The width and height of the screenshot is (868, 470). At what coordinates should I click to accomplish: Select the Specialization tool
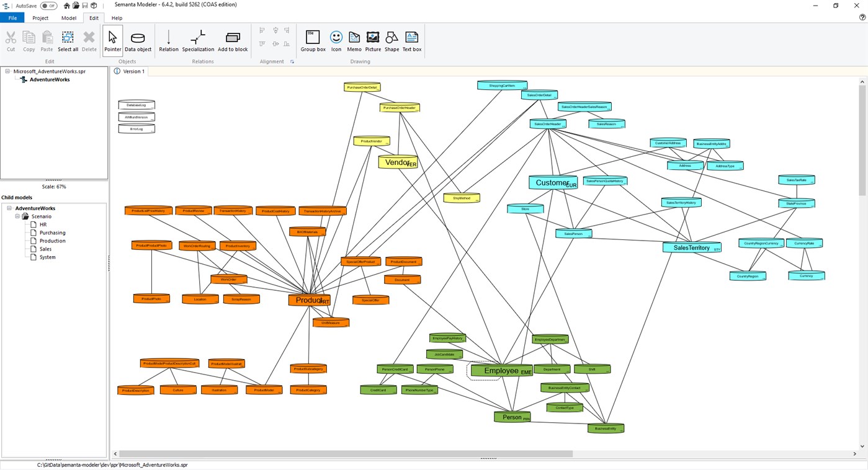click(197, 41)
